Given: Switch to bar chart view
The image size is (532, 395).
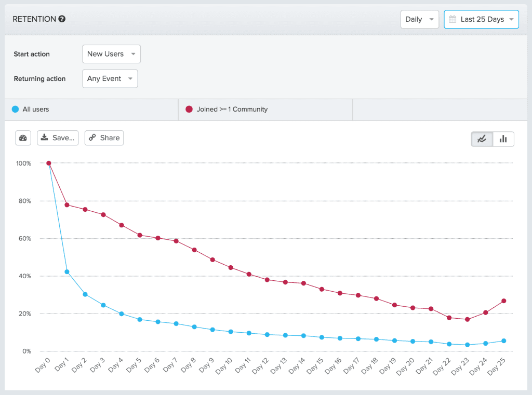Looking at the screenshot, I should (x=503, y=139).
